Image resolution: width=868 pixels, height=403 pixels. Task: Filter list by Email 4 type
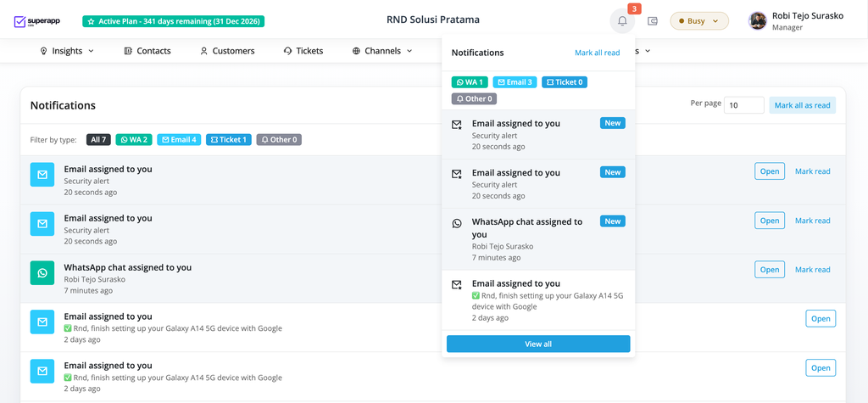[x=179, y=140]
